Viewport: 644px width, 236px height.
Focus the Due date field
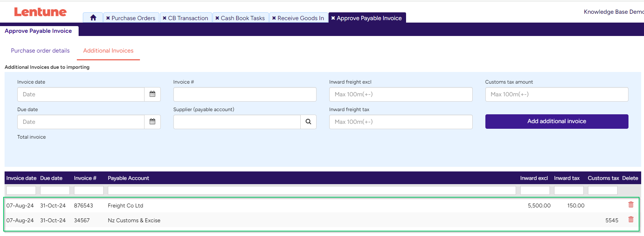pyautogui.click(x=81, y=122)
